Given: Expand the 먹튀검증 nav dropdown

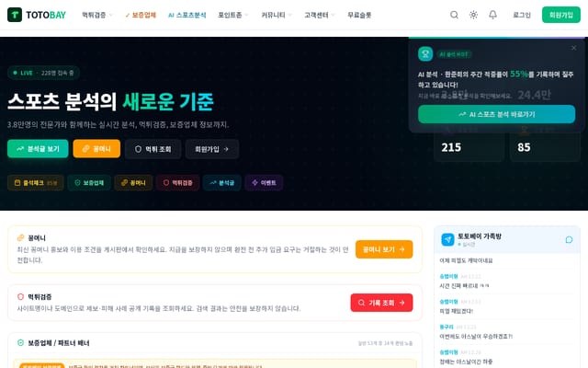Looking at the screenshot, I should tap(97, 15).
